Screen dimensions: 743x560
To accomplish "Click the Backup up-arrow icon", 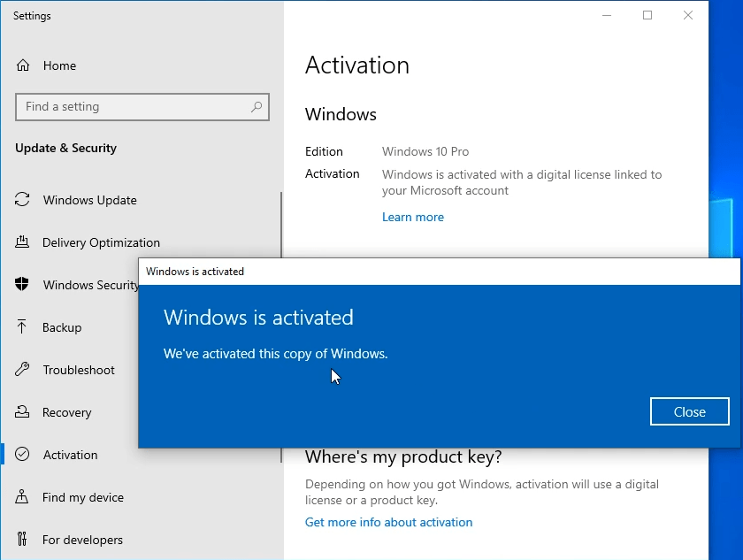I will (22, 327).
